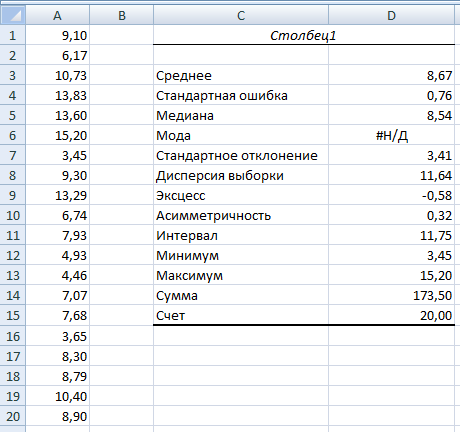Image resolution: width=460 pixels, height=432 pixels.
Task: Click cell with value 7,68
Action: (57, 315)
